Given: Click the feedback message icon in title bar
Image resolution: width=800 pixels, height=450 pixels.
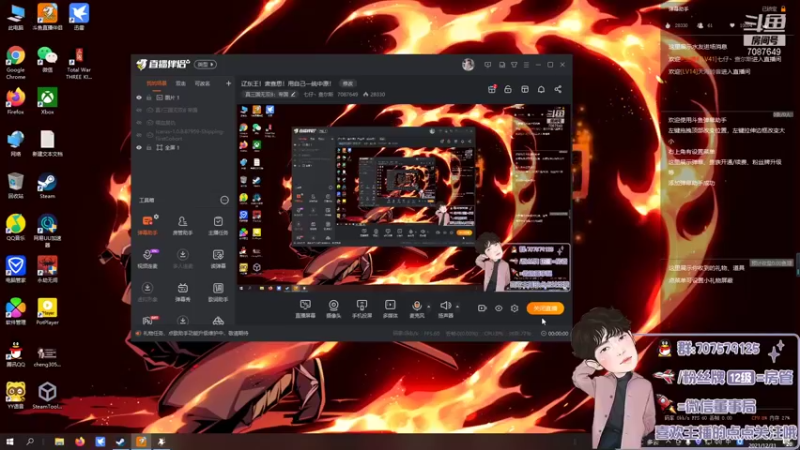Looking at the screenshot, I should (x=488, y=65).
